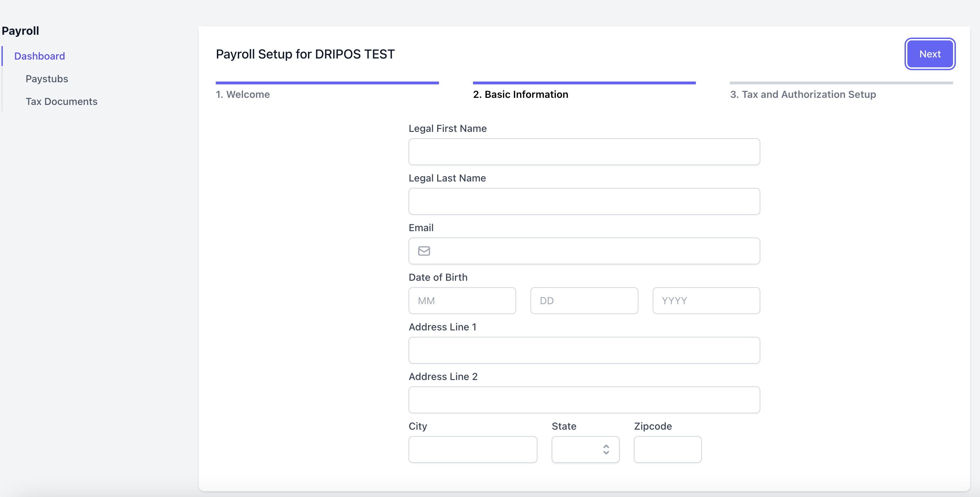
Task: Focus the MM birth month field
Action: pos(462,301)
